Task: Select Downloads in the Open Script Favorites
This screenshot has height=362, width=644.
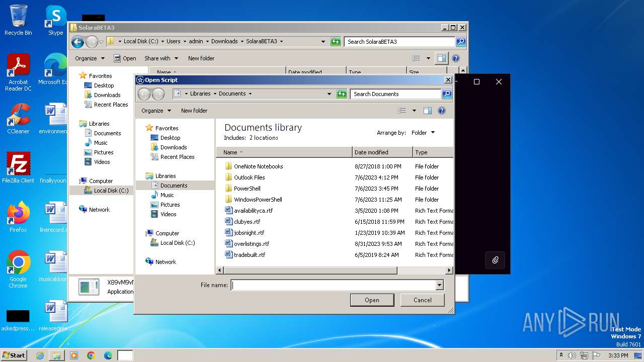Action: click(169, 147)
